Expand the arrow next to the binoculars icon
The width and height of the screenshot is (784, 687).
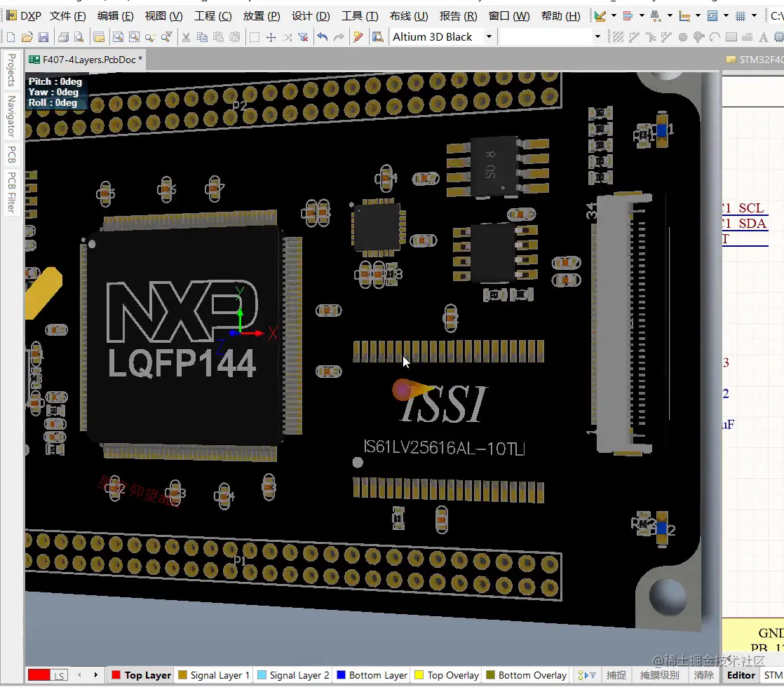coord(670,16)
